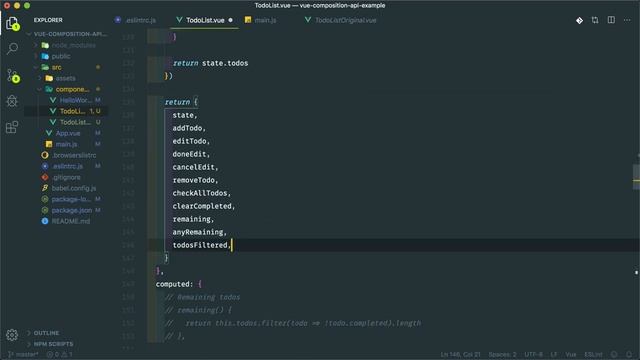Open the Search view in activity bar
Viewport: 640px width, 360px height.
pos(12,49)
